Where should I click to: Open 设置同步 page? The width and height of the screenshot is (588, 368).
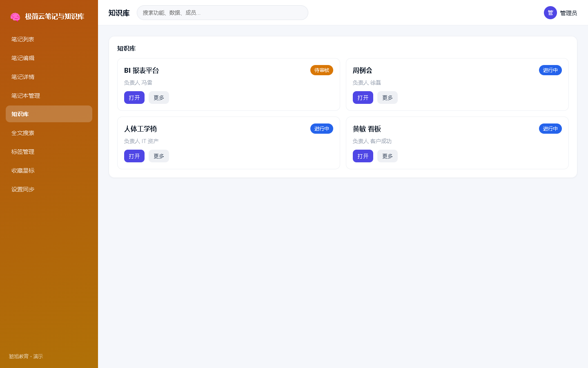(49, 189)
